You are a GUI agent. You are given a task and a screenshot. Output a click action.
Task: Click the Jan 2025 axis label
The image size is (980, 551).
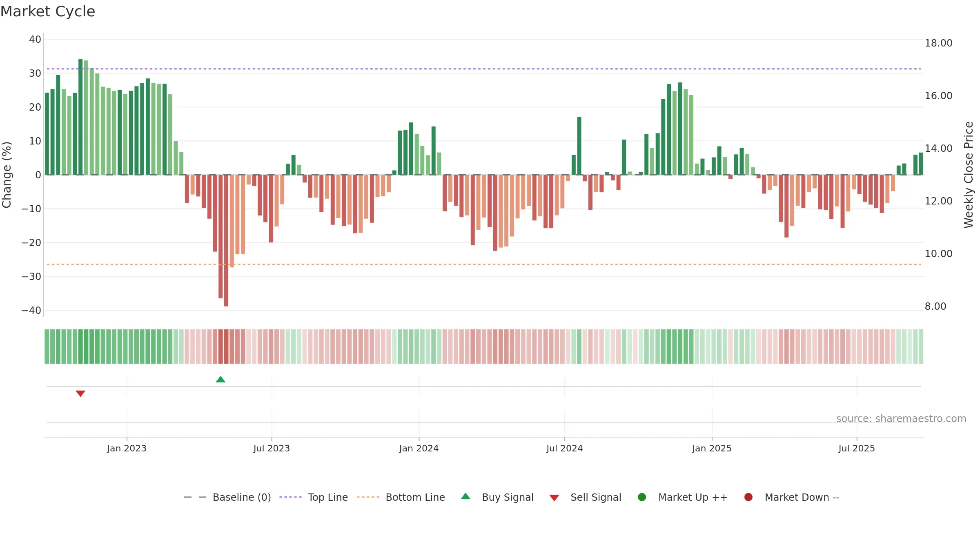712,448
